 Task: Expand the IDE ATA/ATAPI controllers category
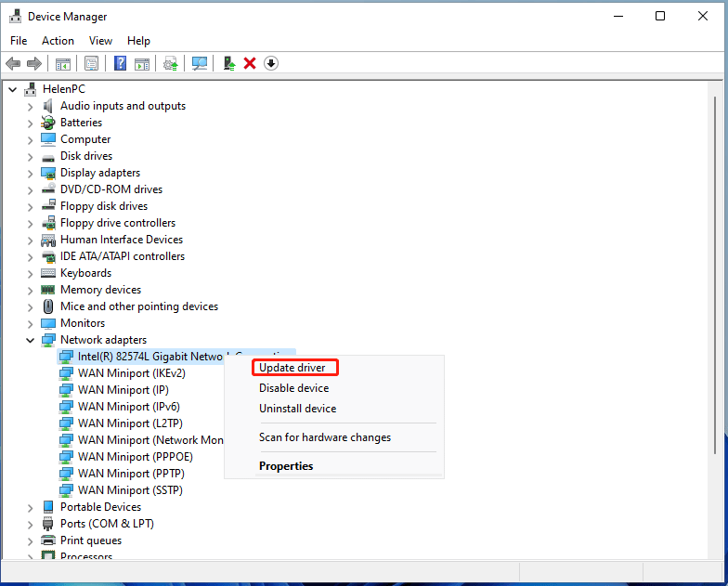(x=30, y=256)
